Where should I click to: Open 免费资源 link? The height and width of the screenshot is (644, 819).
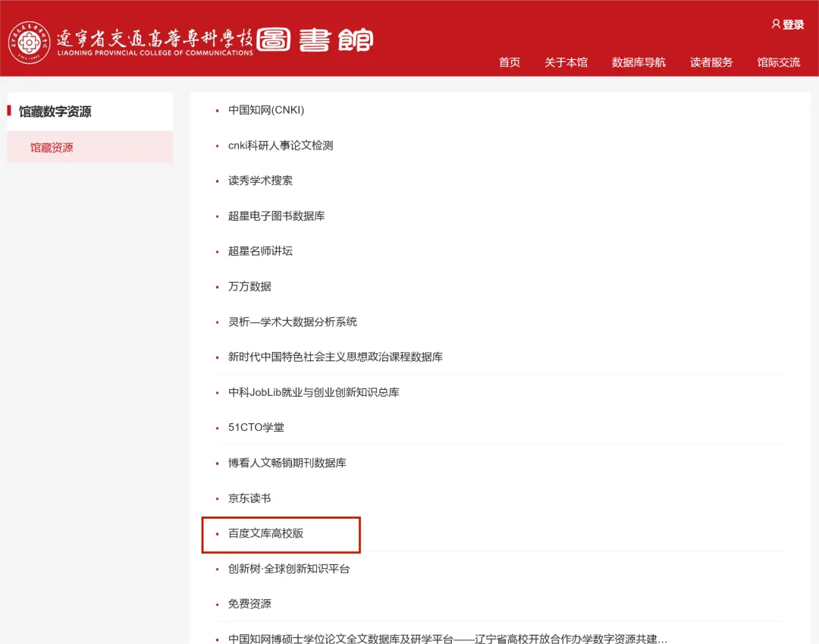click(249, 603)
